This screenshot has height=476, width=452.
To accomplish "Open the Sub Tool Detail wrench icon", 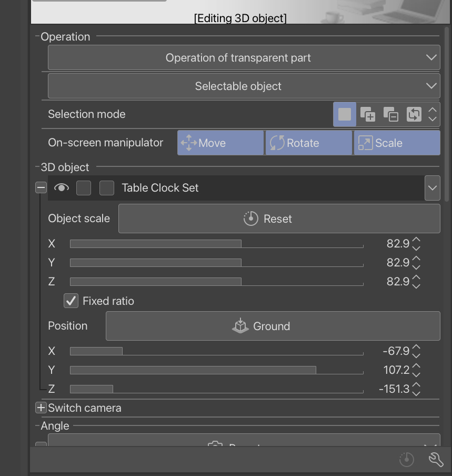I will pos(436,459).
